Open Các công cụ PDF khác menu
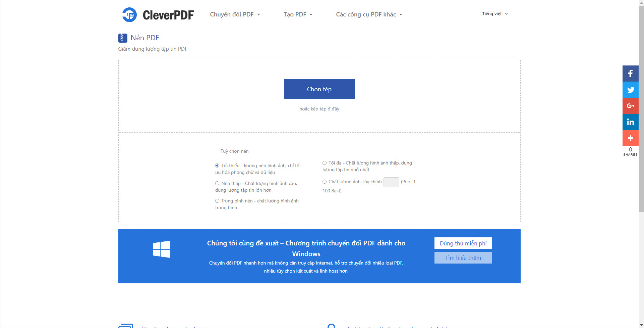 pyautogui.click(x=369, y=14)
